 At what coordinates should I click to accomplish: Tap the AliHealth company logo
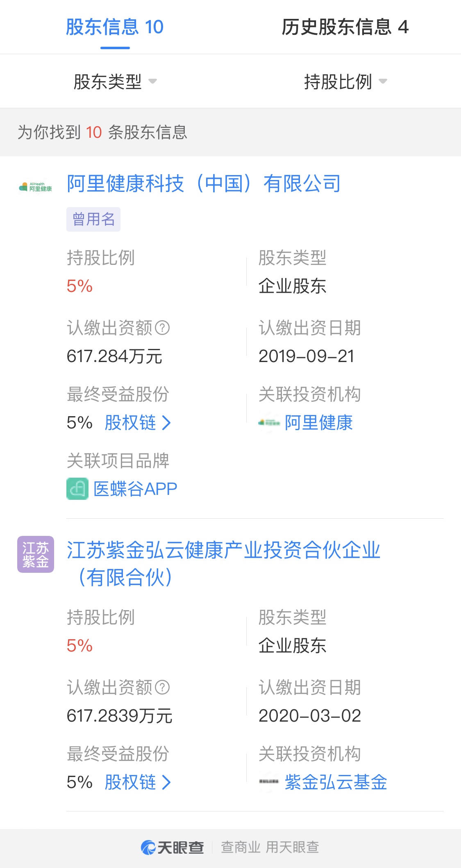36,187
